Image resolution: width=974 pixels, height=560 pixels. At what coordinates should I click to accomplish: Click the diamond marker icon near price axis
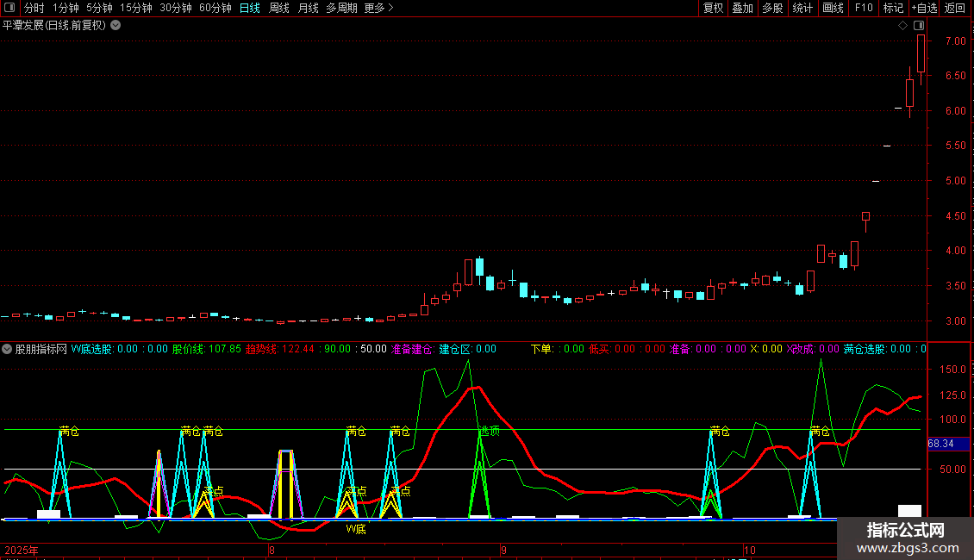[902, 26]
